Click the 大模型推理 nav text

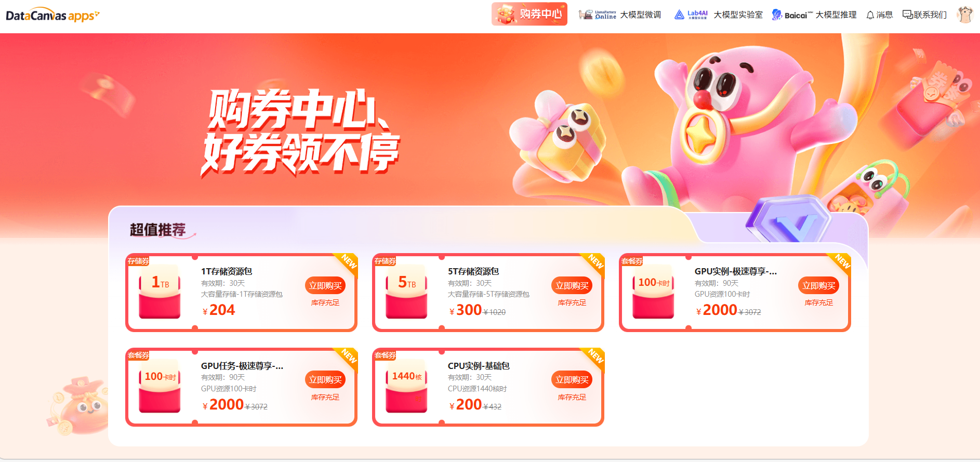836,15
